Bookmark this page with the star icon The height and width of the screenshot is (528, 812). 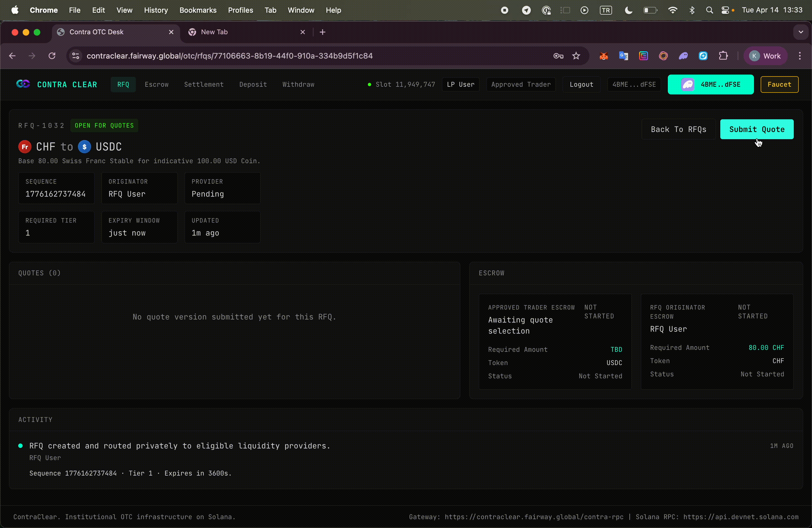576,56
